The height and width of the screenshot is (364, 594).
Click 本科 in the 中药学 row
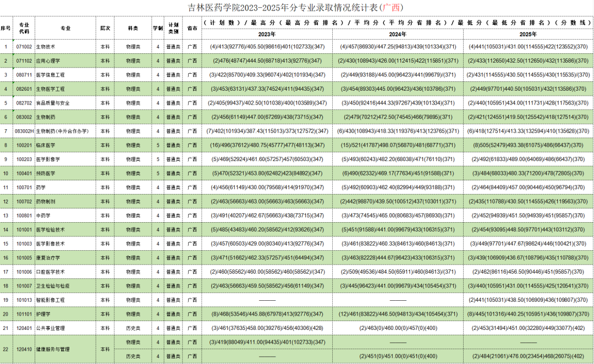click(x=105, y=216)
